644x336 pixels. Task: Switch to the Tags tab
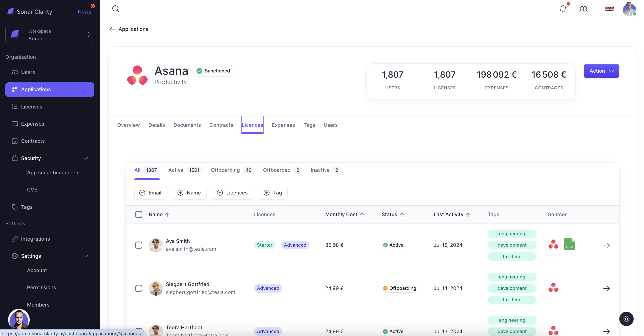pyautogui.click(x=309, y=125)
